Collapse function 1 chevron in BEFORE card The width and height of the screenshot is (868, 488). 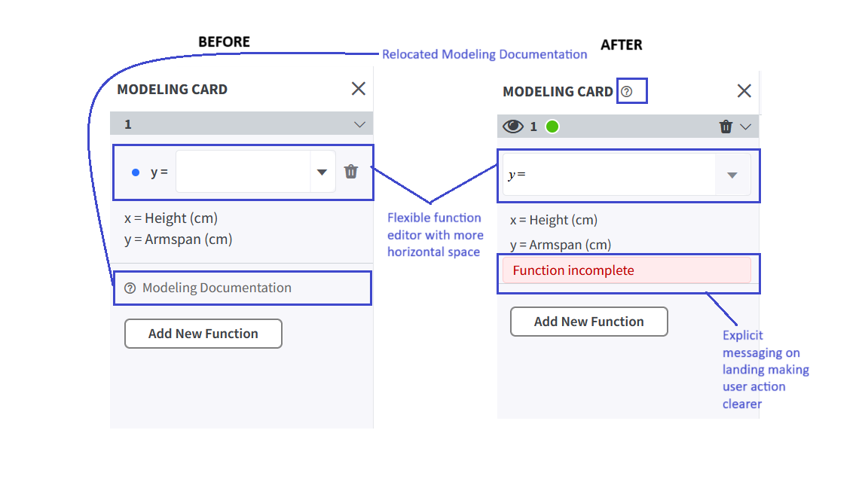coord(360,124)
